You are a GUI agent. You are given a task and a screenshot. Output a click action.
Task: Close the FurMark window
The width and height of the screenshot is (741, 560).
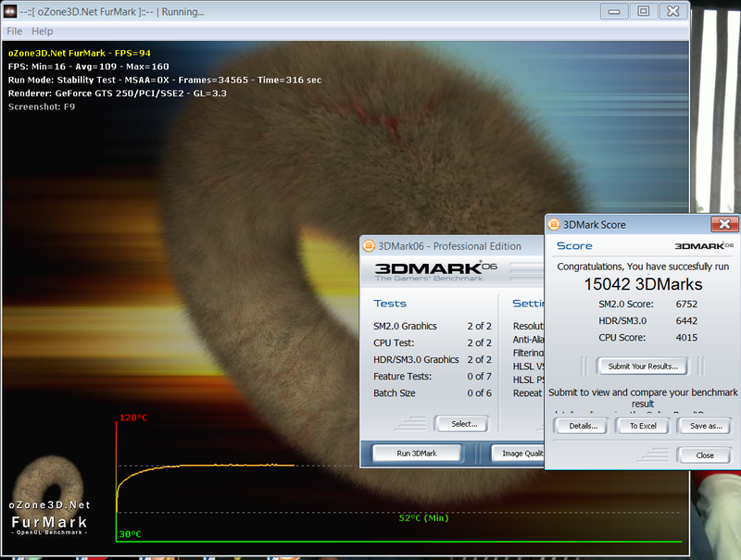tap(672, 11)
